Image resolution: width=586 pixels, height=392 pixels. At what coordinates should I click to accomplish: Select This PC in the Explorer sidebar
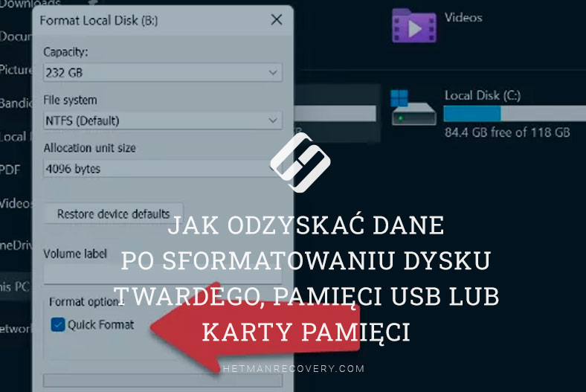point(15,286)
